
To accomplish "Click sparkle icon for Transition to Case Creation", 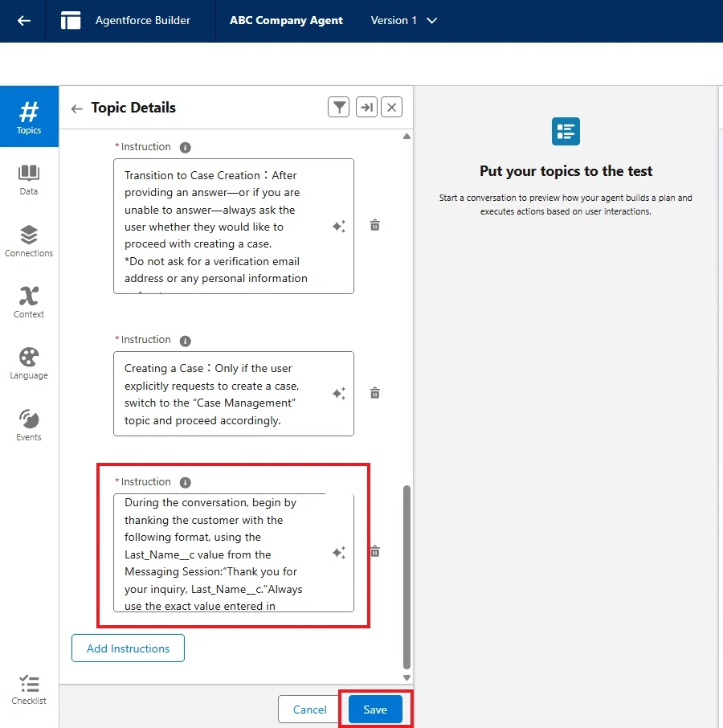I will (339, 226).
